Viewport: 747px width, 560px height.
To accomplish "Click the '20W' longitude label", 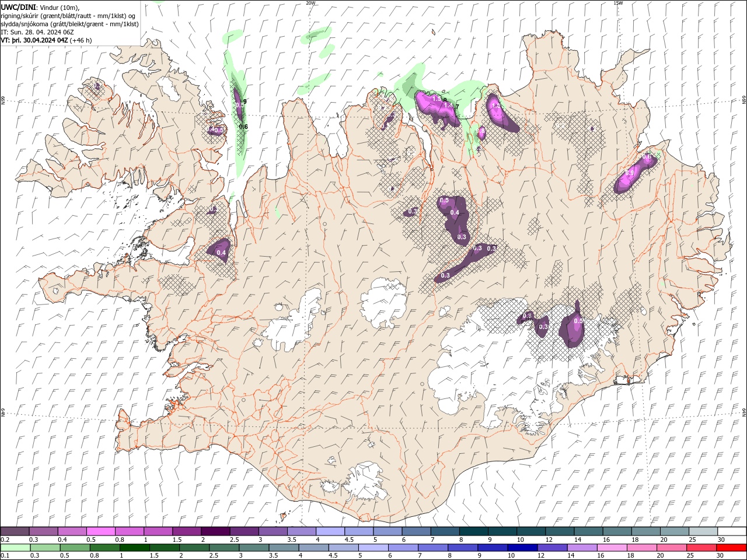I will (310, 3).
